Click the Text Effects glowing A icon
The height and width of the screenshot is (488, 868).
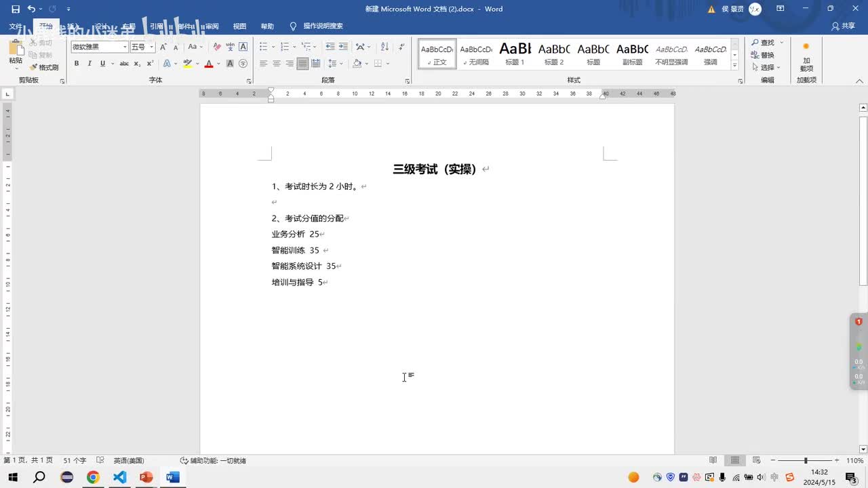pyautogui.click(x=167, y=64)
